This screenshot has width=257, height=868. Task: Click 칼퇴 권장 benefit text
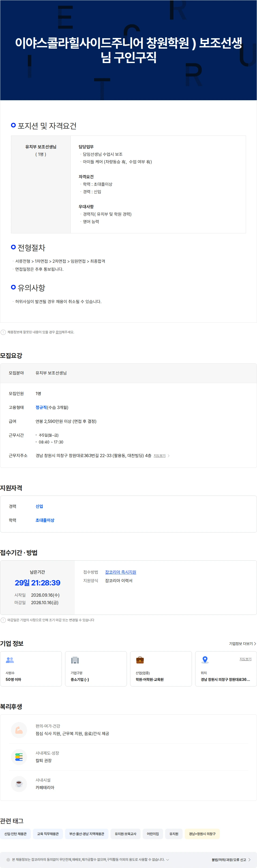point(44,761)
